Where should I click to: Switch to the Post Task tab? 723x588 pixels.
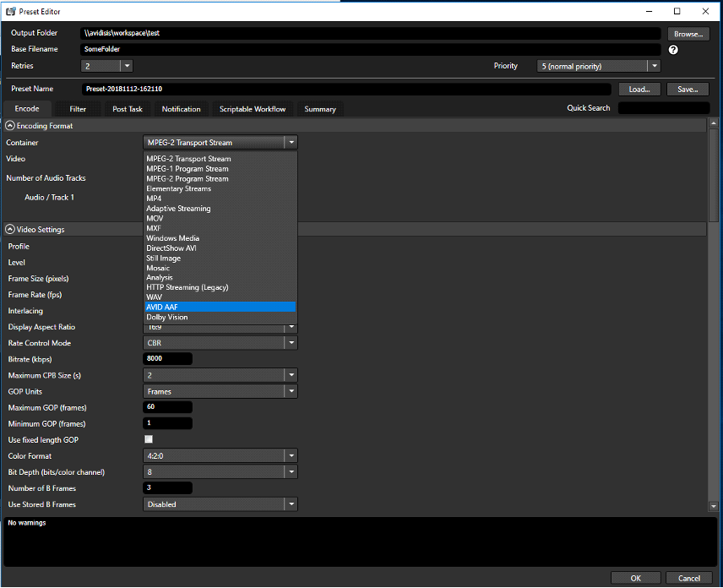click(128, 109)
